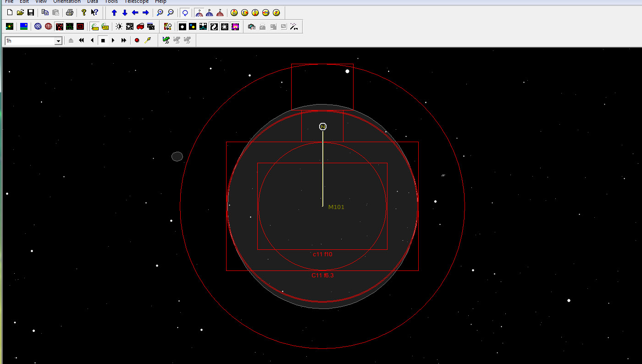
Task: Toggle display of galaxies (spiral icon)
Action: coord(214,27)
